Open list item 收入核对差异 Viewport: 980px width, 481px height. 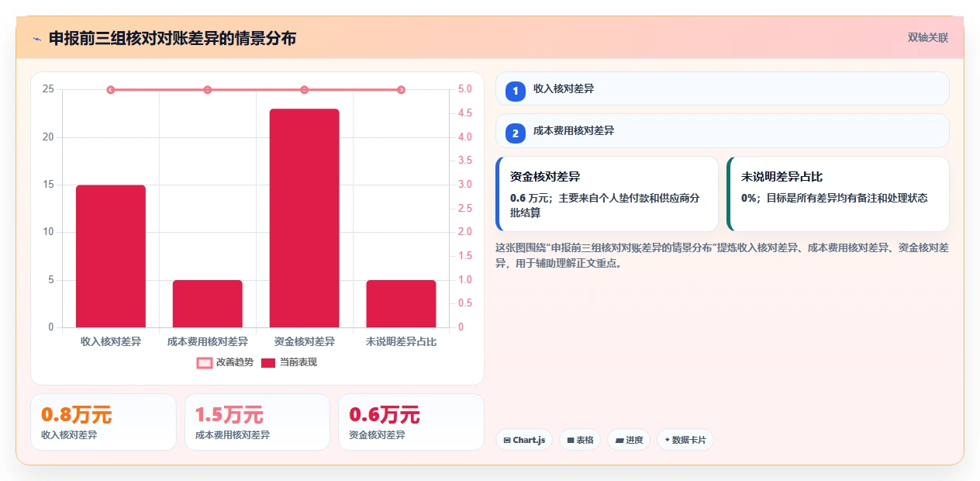[x=723, y=88]
